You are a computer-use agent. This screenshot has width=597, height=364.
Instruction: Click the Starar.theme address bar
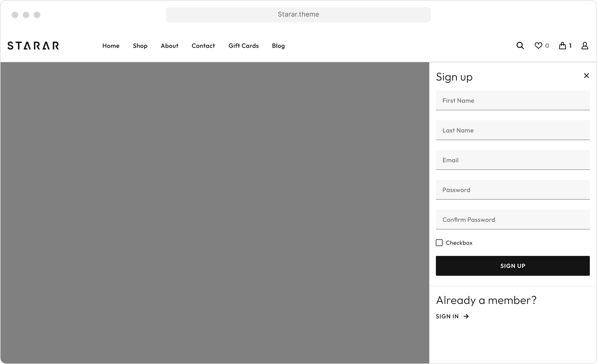coord(298,15)
